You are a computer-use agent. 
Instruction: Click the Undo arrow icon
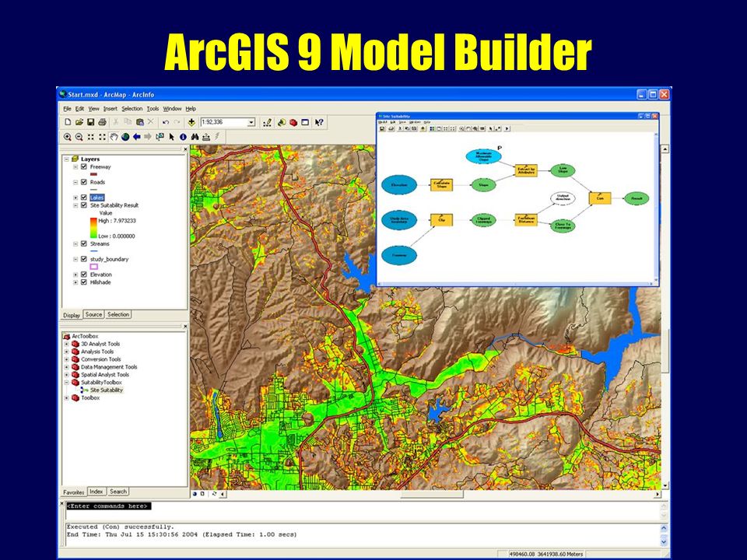click(x=165, y=122)
